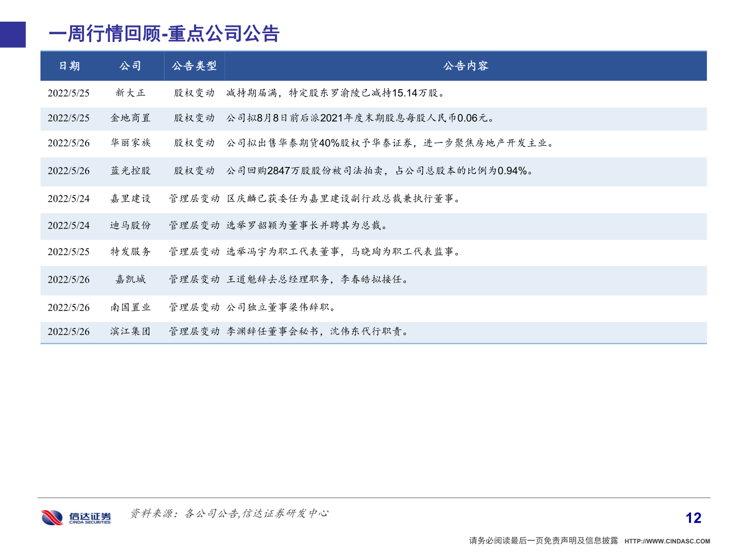Click 管理层变动 type in the 滨江集团 row
Screen dimensions: 747x560
coord(195,331)
